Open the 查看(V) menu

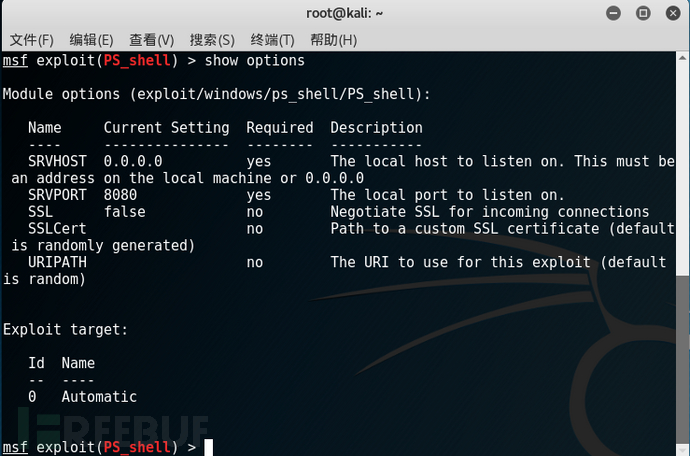click(x=152, y=40)
